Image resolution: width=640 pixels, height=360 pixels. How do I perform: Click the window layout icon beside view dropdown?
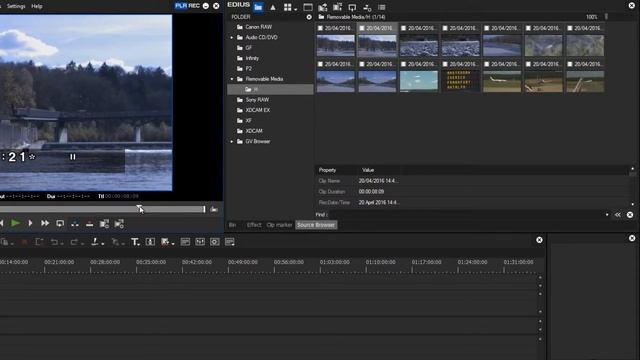pyautogui.click(x=308, y=7)
